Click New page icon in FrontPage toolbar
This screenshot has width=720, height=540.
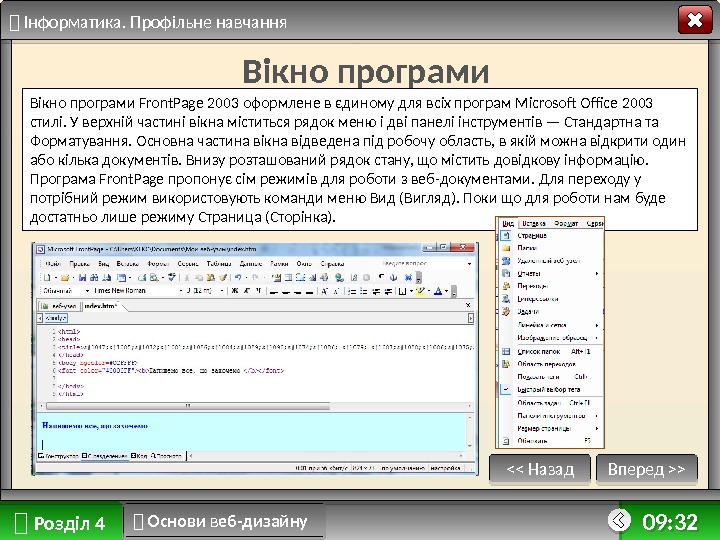click(47, 277)
